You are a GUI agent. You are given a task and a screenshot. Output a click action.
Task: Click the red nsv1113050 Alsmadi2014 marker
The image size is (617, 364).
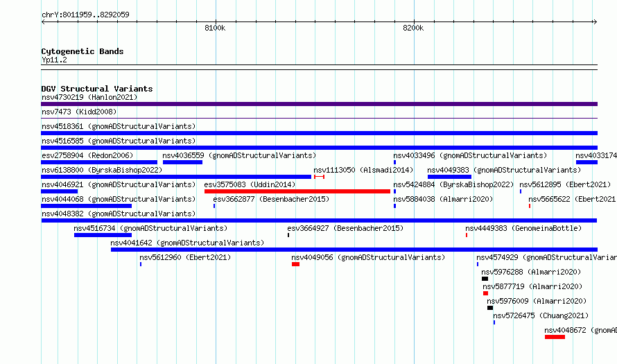(319, 177)
